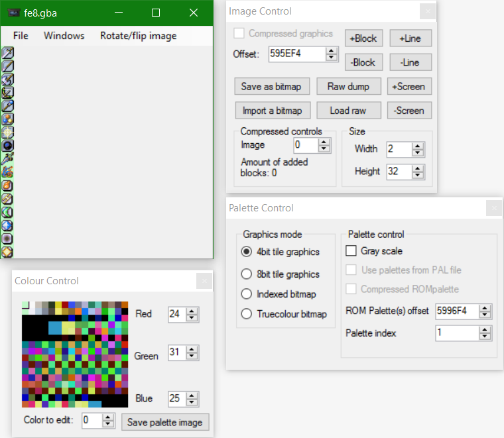Select 8bit tile graphics mode
504x438 pixels.
coord(246,274)
